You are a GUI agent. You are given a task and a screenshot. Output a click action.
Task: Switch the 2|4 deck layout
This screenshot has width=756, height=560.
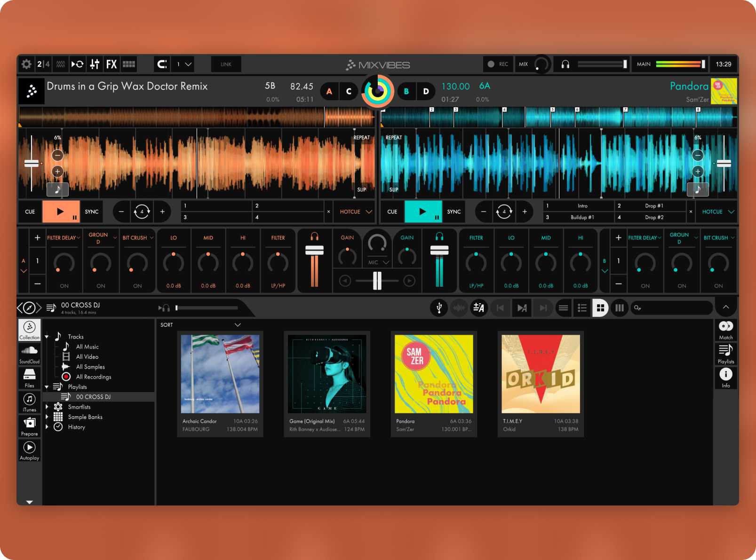(x=43, y=64)
